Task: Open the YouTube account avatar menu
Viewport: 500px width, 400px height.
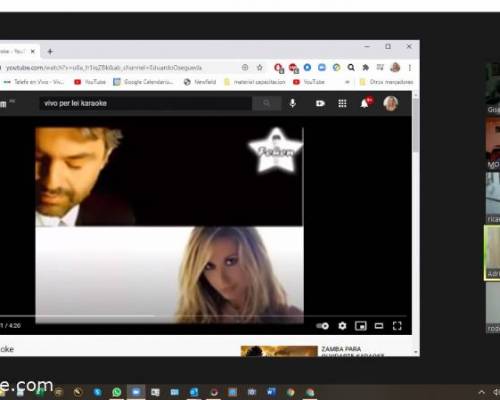Action: point(391,103)
